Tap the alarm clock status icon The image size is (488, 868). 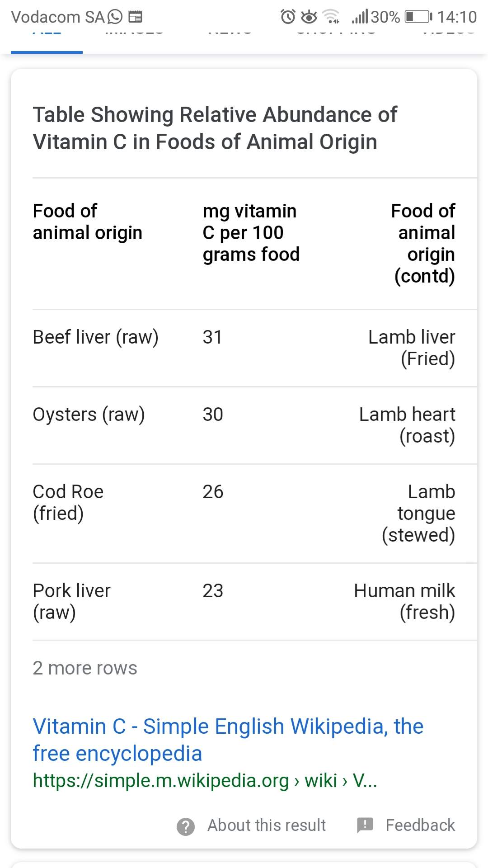[288, 17]
